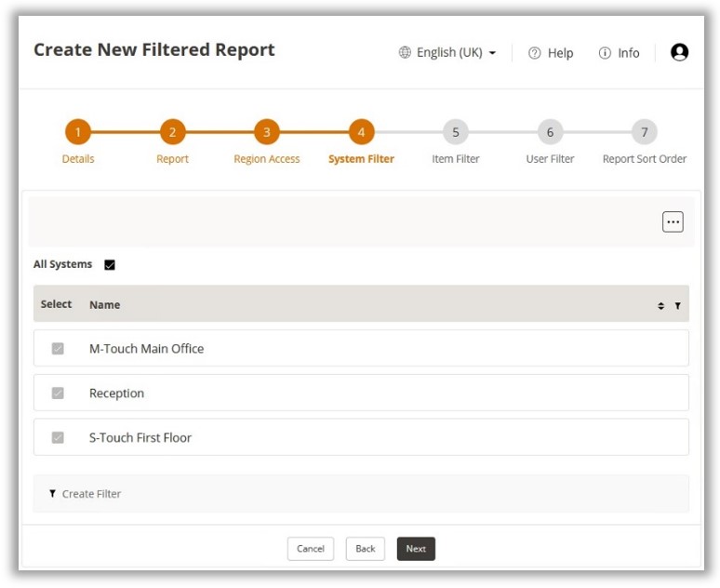The width and height of the screenshot is (720, 588).
Task: Toggle the S-Touch First Floor checkbox
Action: [58, 438]
